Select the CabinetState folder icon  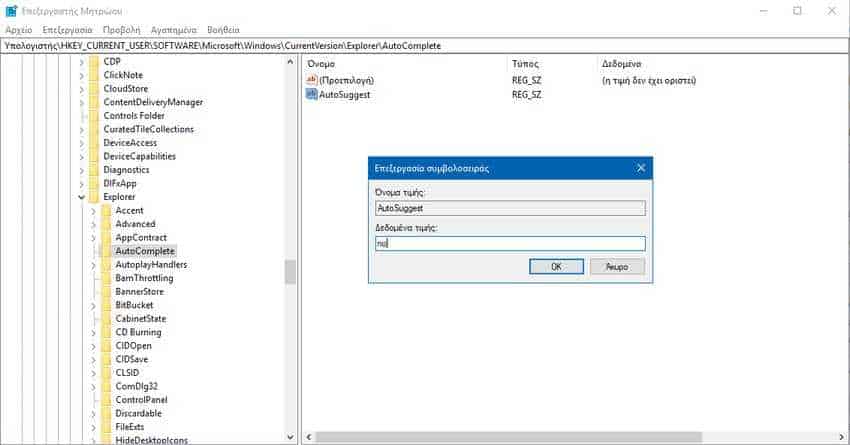106,319
